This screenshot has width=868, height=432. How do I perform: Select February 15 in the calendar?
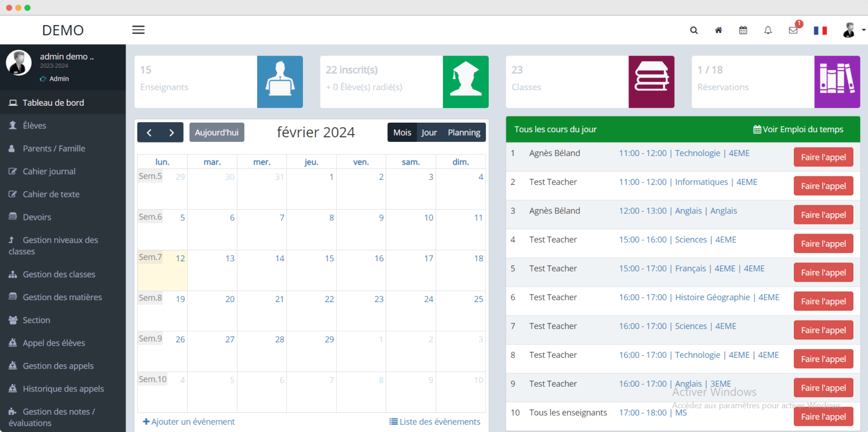tap(329, 258)
